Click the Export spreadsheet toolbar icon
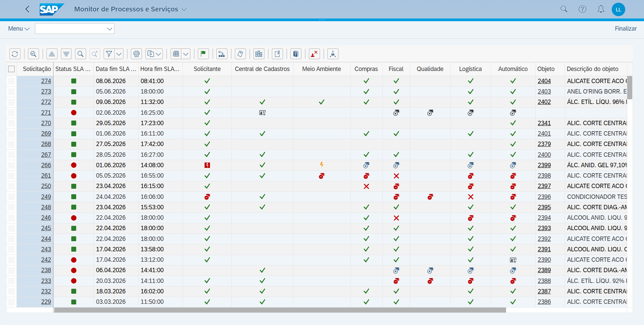 coord(151,54)
